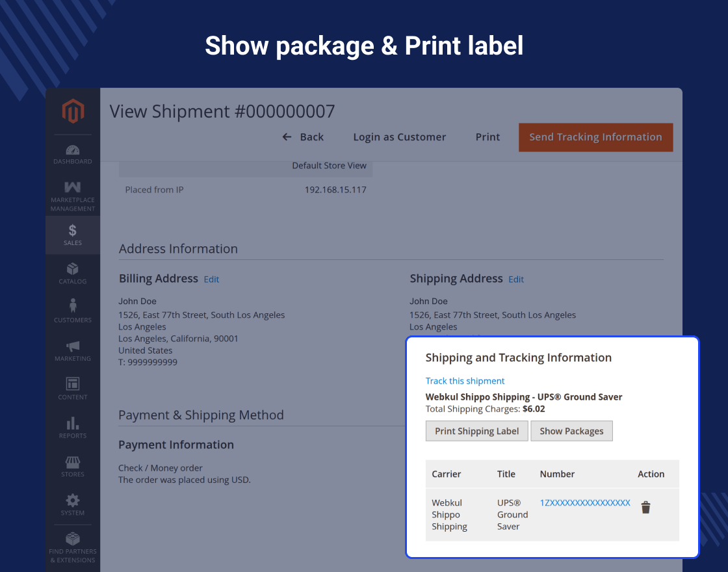Go back using the Back arrow button

(303, 137)
